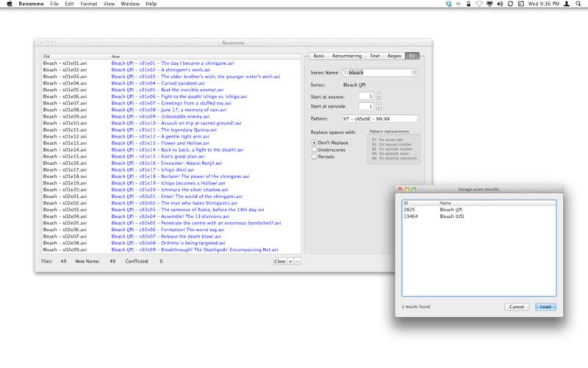Click the sync status icon in menu bar

[510, 4]
